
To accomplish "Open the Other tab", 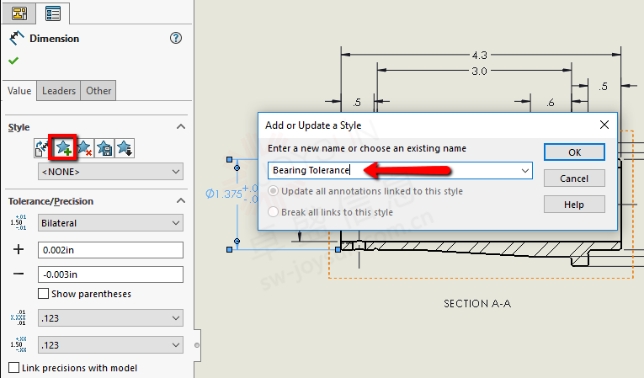I will click(99, 91).
